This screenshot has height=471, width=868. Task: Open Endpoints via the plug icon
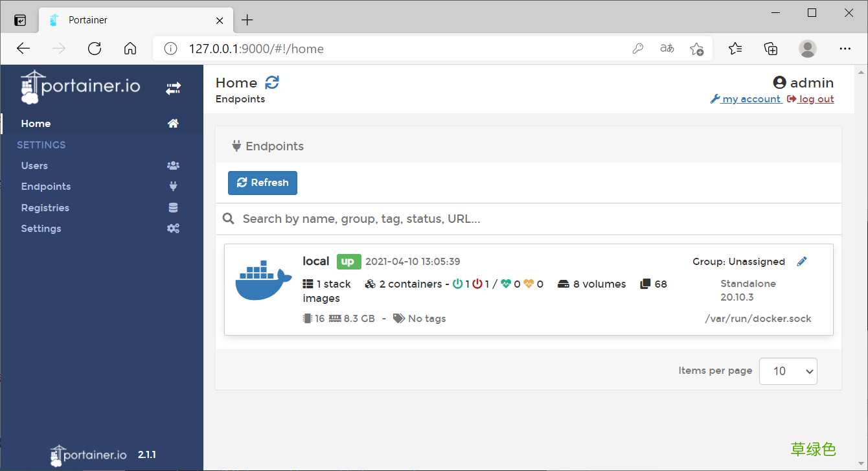pos(173,186)
